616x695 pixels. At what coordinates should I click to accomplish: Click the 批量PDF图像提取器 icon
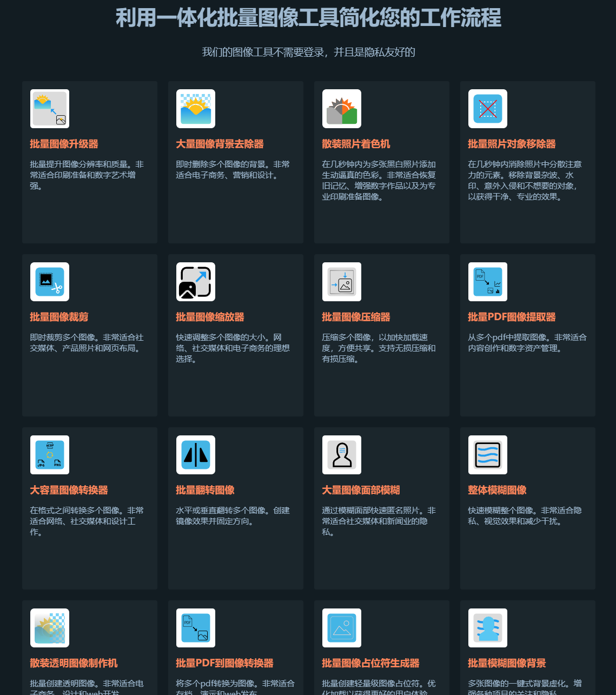pyautogui.click(x=488, y=282)
